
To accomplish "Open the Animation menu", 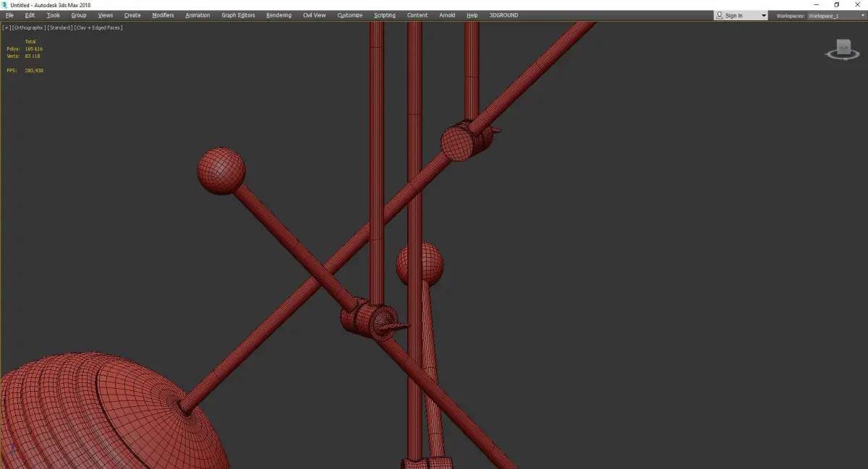I will click(197, 15).
